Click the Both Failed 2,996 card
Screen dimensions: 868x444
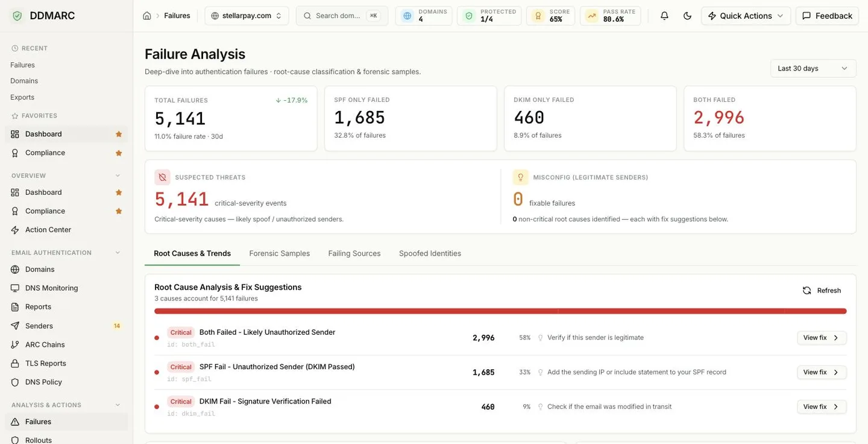pyautogui.click(x=770, y=118)
